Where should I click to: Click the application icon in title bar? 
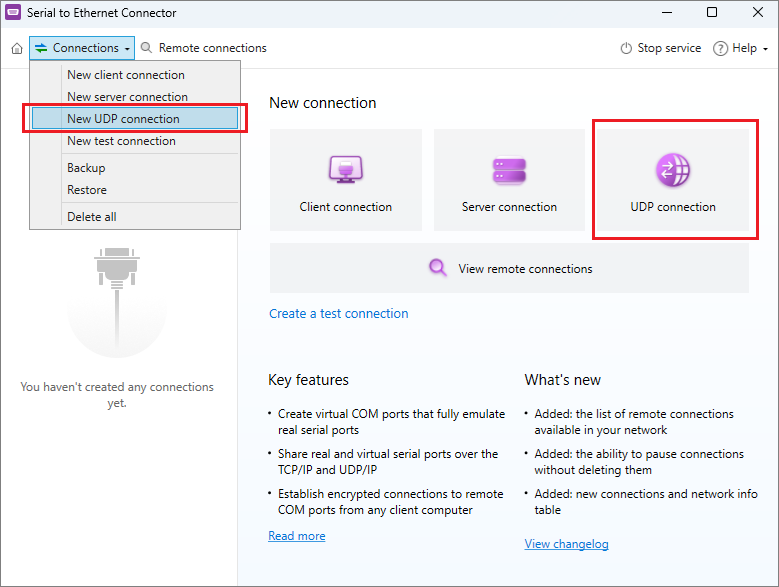point(13,12)
